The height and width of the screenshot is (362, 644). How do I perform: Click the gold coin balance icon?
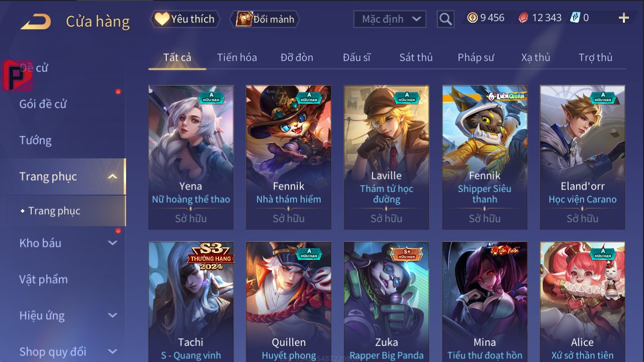472,18
